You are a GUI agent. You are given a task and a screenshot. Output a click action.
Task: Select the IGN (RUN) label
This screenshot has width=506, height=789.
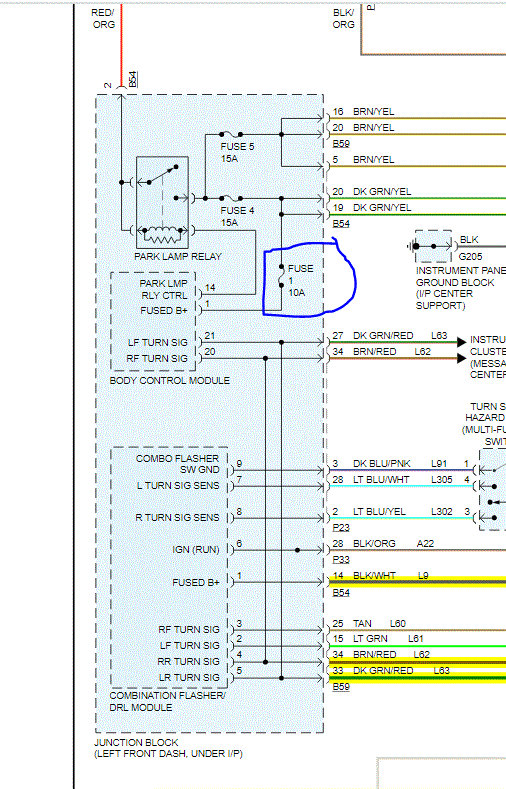point(196,549)
